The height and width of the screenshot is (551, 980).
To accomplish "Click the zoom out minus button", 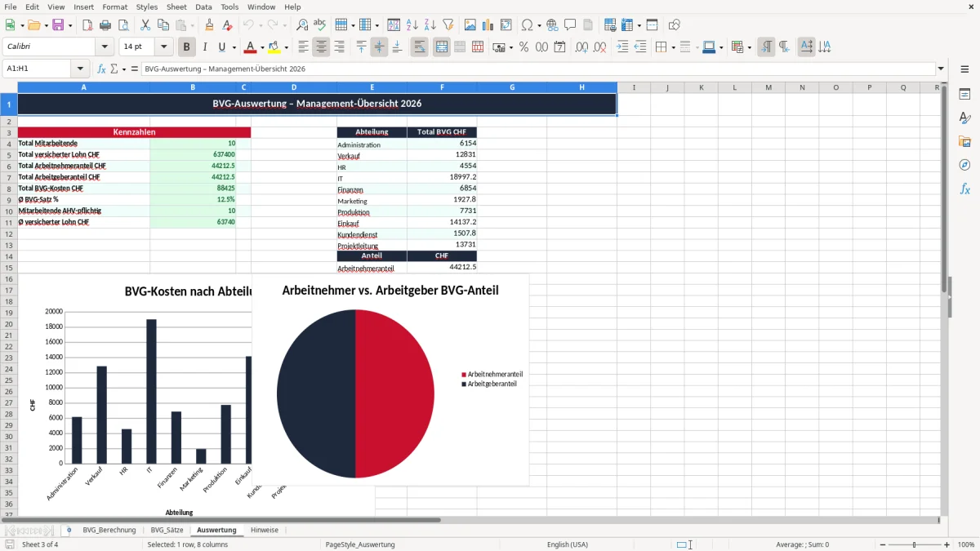I will click(x=883, y=544).
